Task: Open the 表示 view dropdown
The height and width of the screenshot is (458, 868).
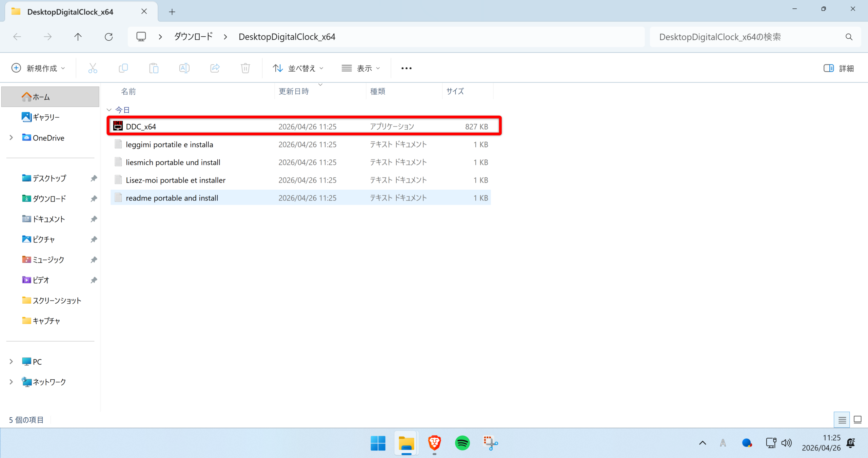Action: [x=361, y=68]
